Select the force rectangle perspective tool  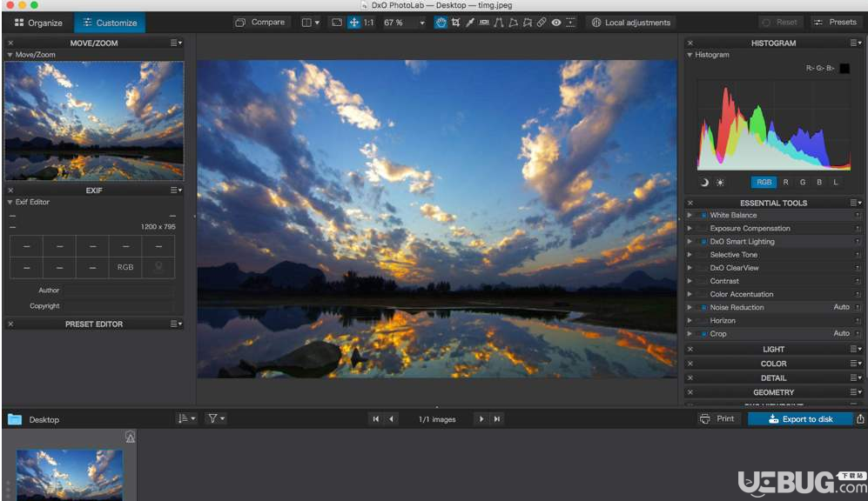[513, 23]
